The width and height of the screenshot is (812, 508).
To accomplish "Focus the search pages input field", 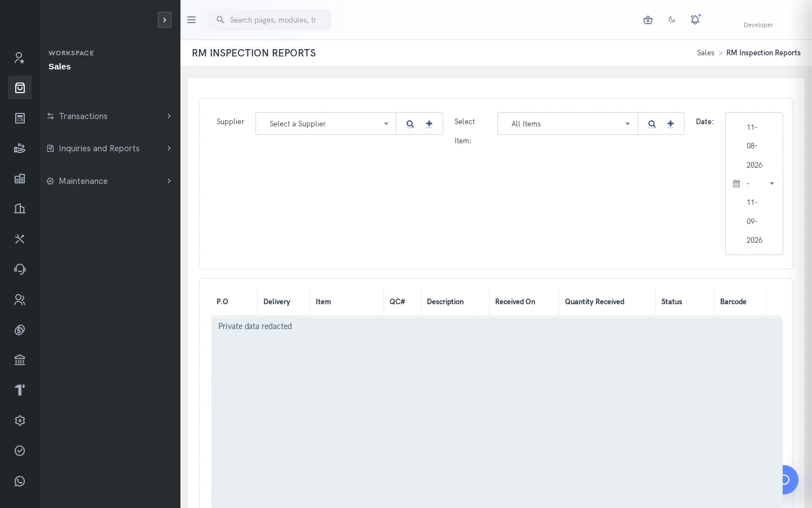I will click(270, 20).
